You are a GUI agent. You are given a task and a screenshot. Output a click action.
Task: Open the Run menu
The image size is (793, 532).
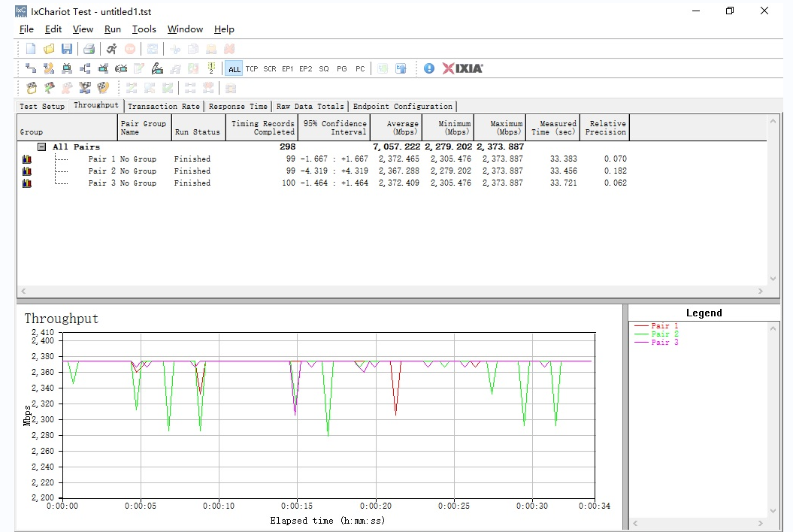[113, 29]
